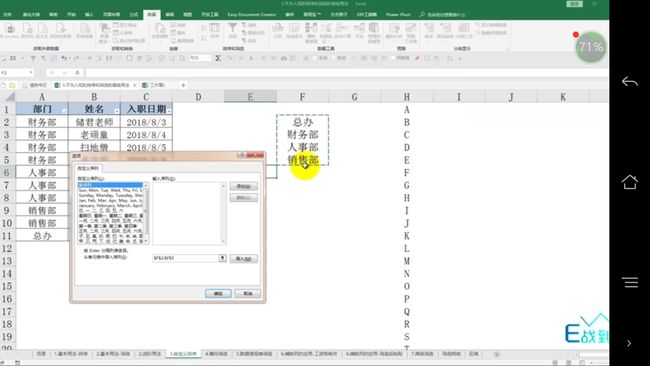Screen dimensions: 650x366
Task: Click the add new sheet plus icon
Action: pyautogui.click(x=496, y=354)
